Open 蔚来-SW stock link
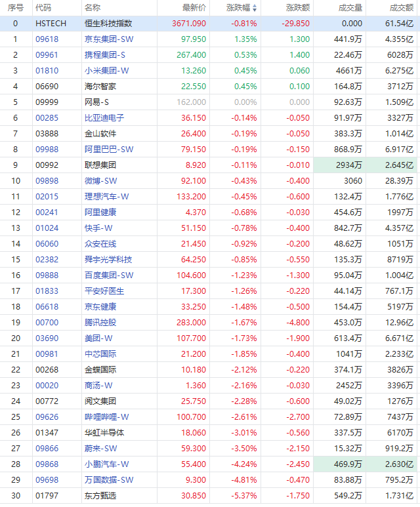Image resolution: width=420 pixels, height=507 pixels. pos(100,449)
